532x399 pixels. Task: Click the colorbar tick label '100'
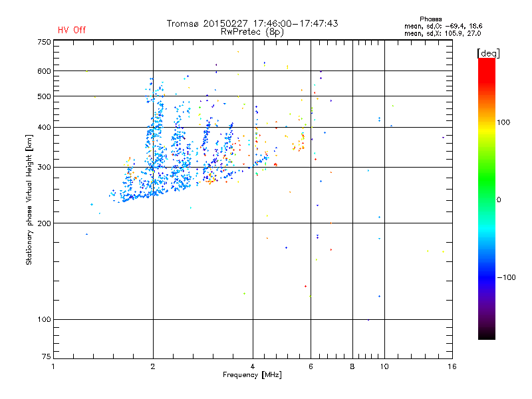[x=503, y=122]
